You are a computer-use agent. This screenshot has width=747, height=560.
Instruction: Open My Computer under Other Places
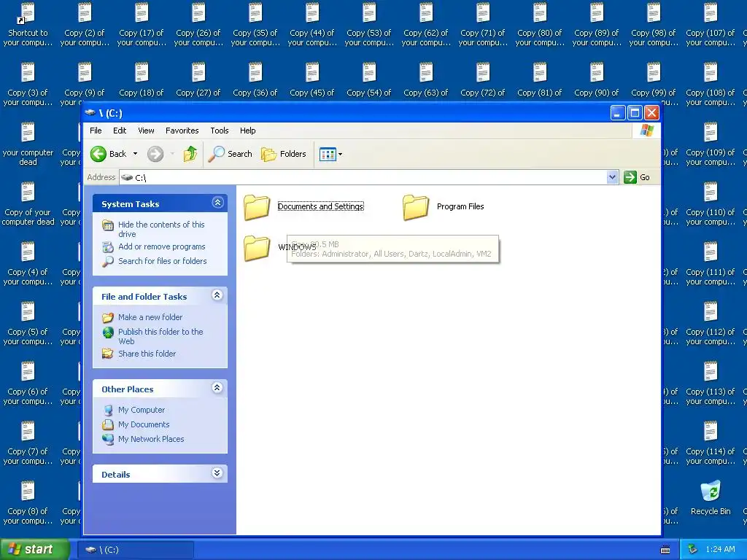click(142, 410)
